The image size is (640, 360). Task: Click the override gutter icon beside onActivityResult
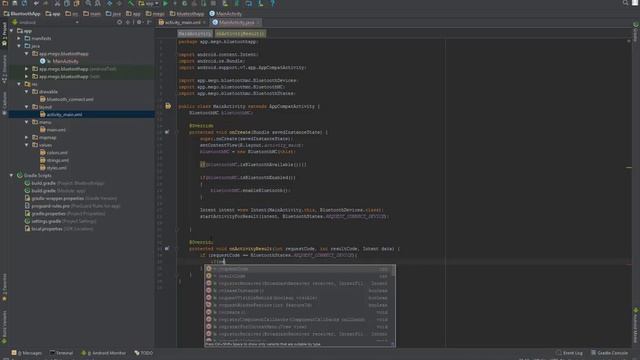(167, 248)
